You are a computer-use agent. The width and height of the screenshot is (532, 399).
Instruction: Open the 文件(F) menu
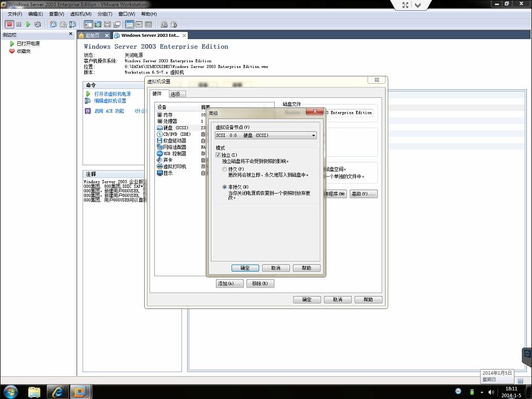15,14
